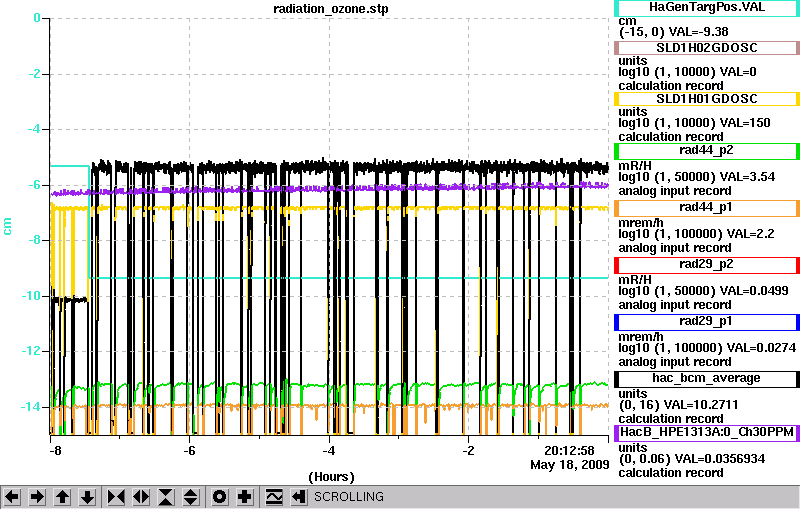Image resolution: width=800 pixels, height=509 pixels.
Task: Click the vertical outward-triangles zoom icon
Action: pyautogui.click(x=191, y=497)
